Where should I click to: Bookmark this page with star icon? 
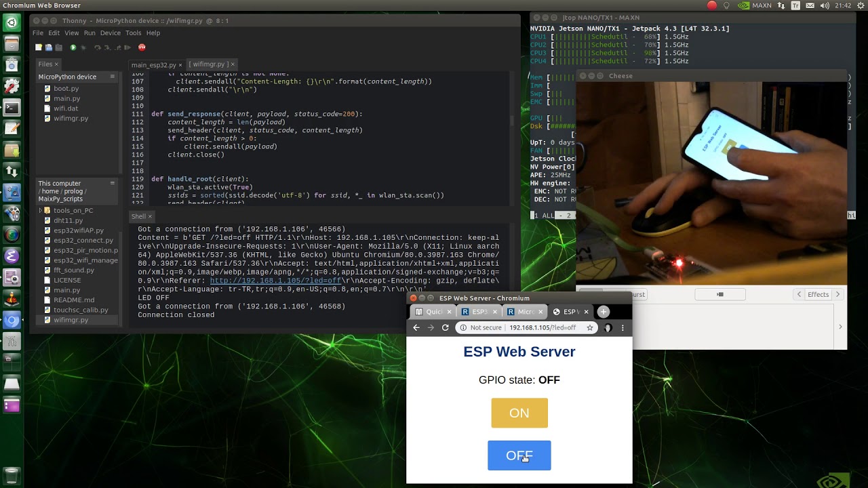click(x=590, y=327)
